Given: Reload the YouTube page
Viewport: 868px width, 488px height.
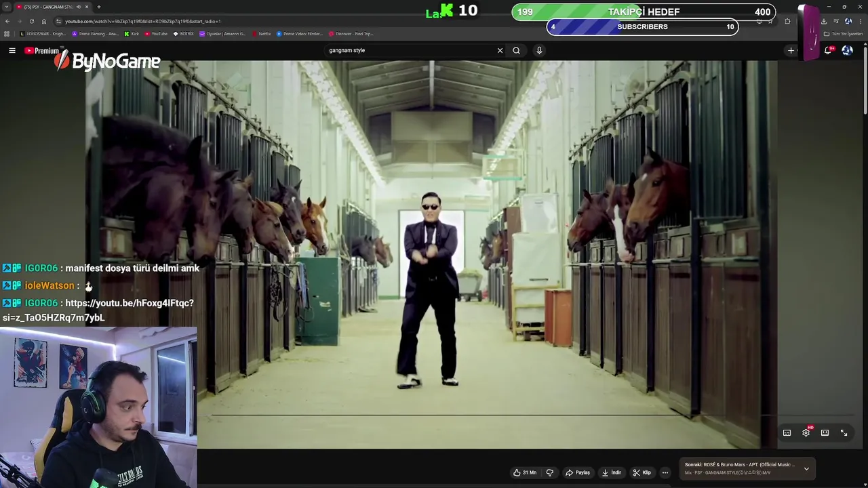Looking at the screenshot, I should click(x=32, y=21).
